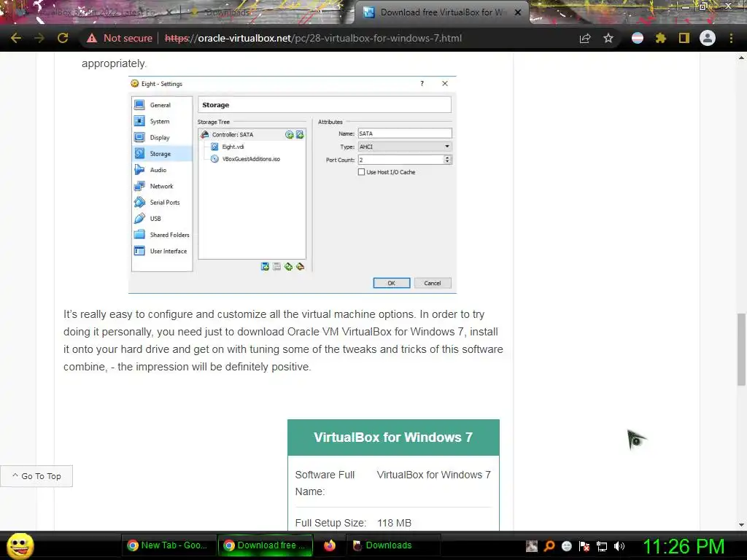747x560 pixels.
Task: Select VBoxGuestAdditions.iso in Storage Tree
Action: [251, 159]
